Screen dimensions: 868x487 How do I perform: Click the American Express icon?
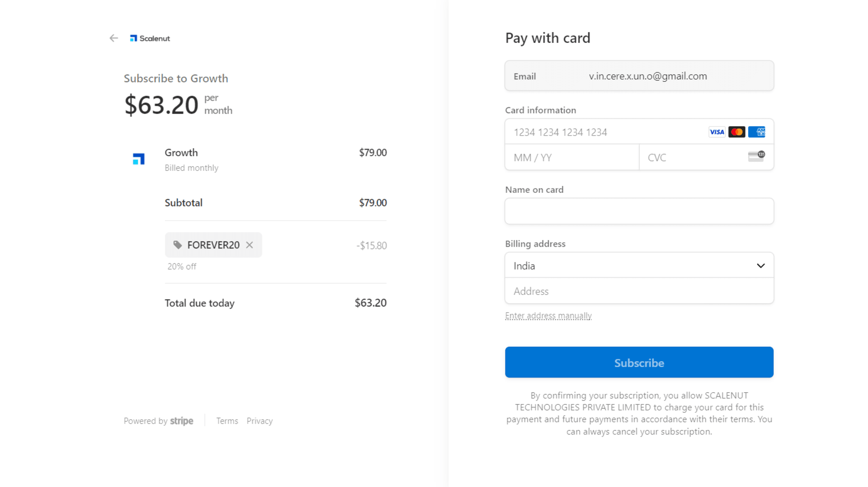click(756, 131)
